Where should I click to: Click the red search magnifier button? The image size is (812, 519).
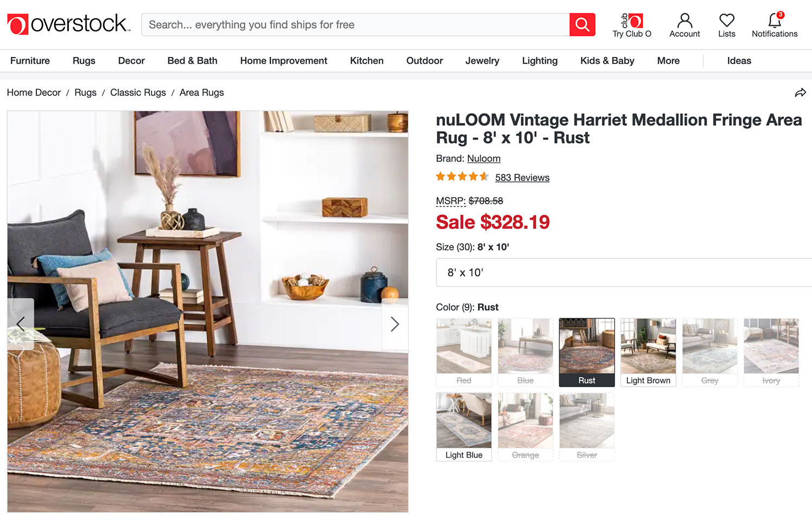582,25
